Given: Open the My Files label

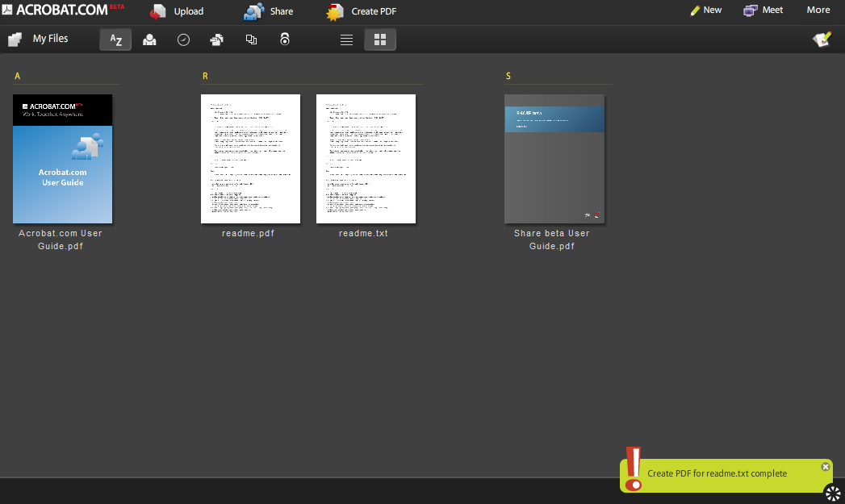Looking at the screenshot, I should [x=50, y=39].
